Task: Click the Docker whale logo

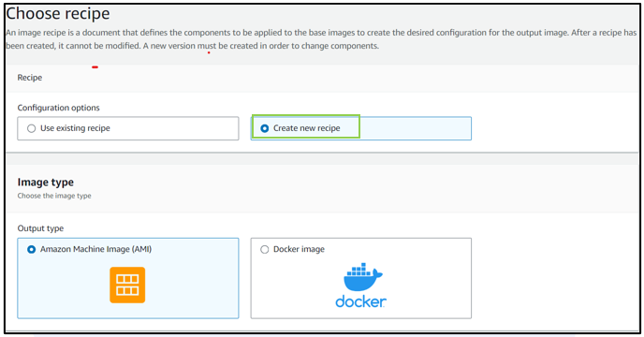Action: click(x=362, y=277)
